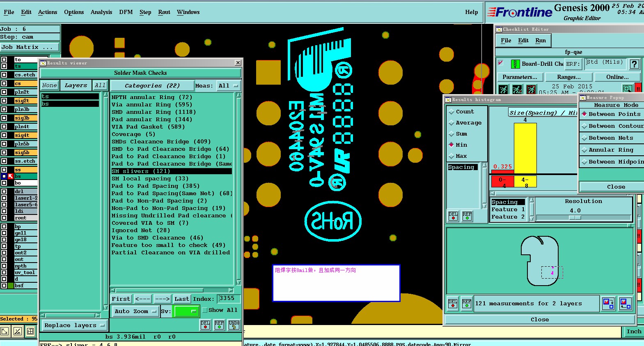Click the Board-Drill green drill icon
The height and width of the screenshot is (346, 644).
(515, 64)
